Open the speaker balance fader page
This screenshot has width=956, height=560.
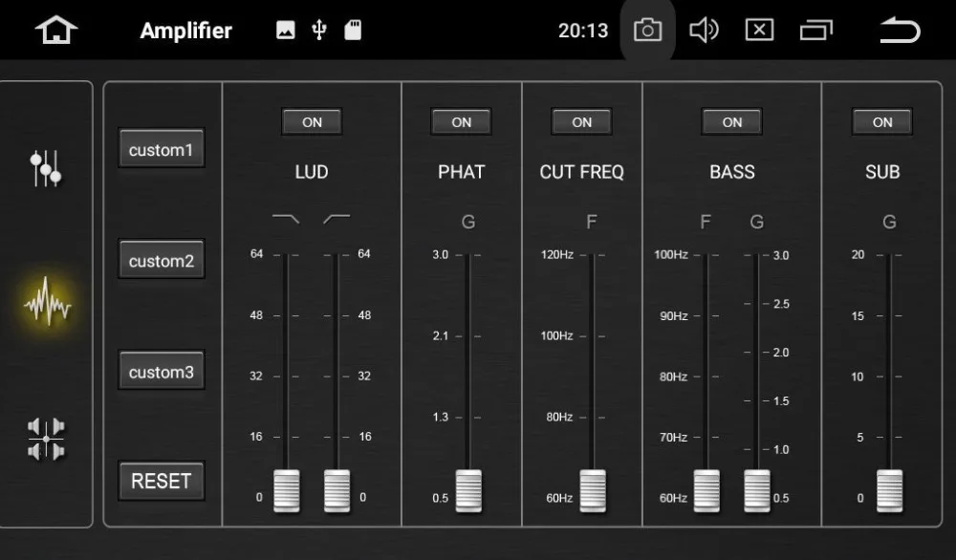click(46, 439)
